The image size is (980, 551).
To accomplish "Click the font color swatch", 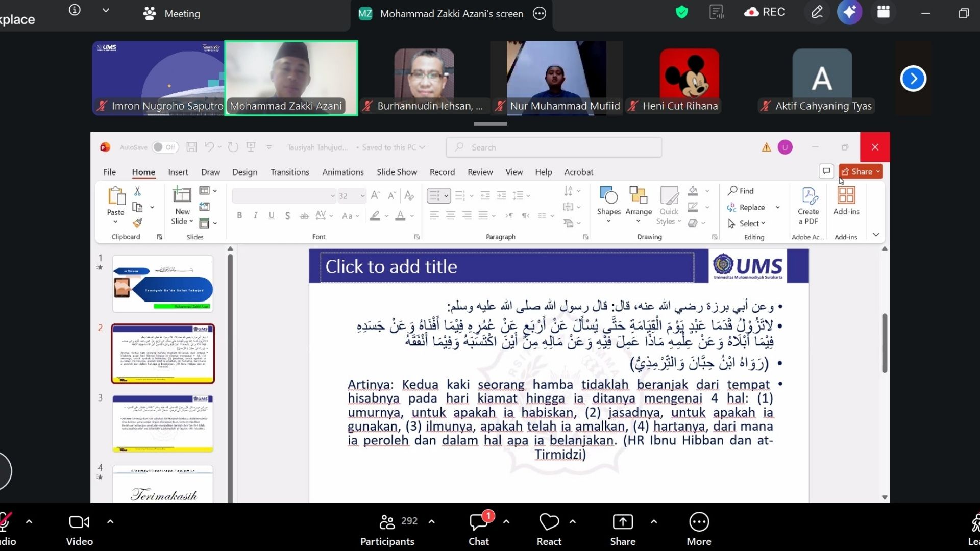I will (x=401, y=216).
